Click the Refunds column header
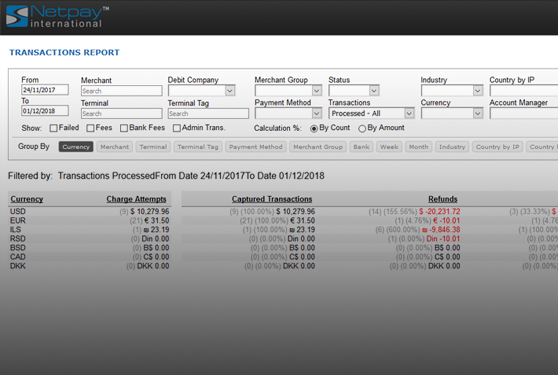Image resolution: width=558 pixels, height=375 pixels. click(x=443, y=199)
